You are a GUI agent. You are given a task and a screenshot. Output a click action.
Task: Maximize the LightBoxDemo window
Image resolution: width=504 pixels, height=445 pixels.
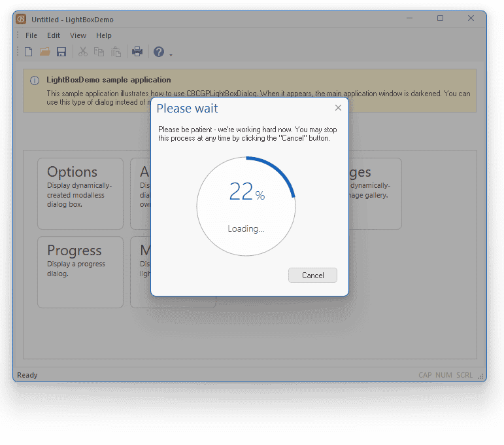pos(440,18)
